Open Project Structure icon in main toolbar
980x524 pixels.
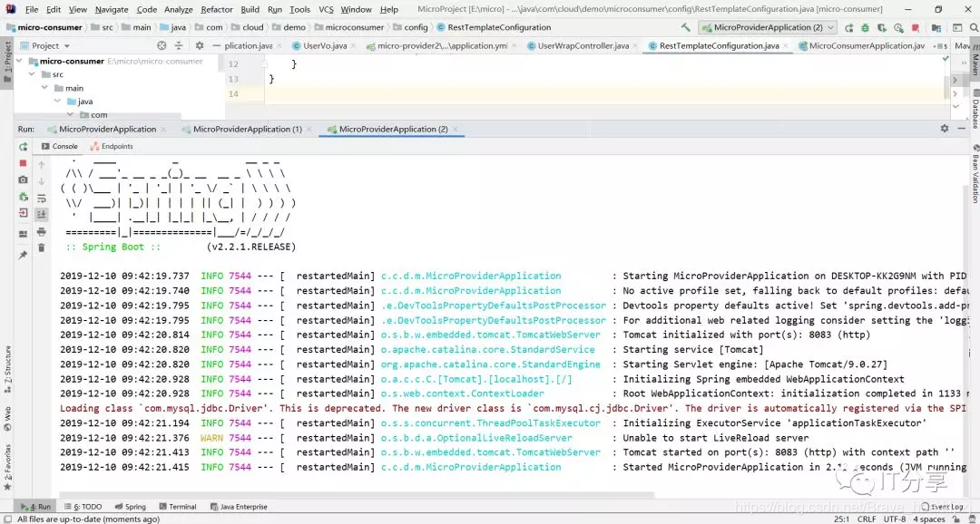936,27
